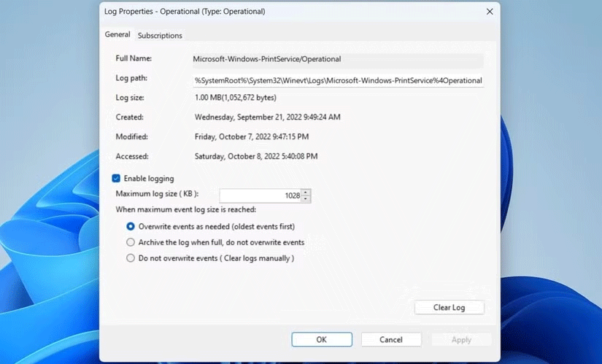Click the maximum log size down arrow
602x364 pixels.
tap(306, 199)
